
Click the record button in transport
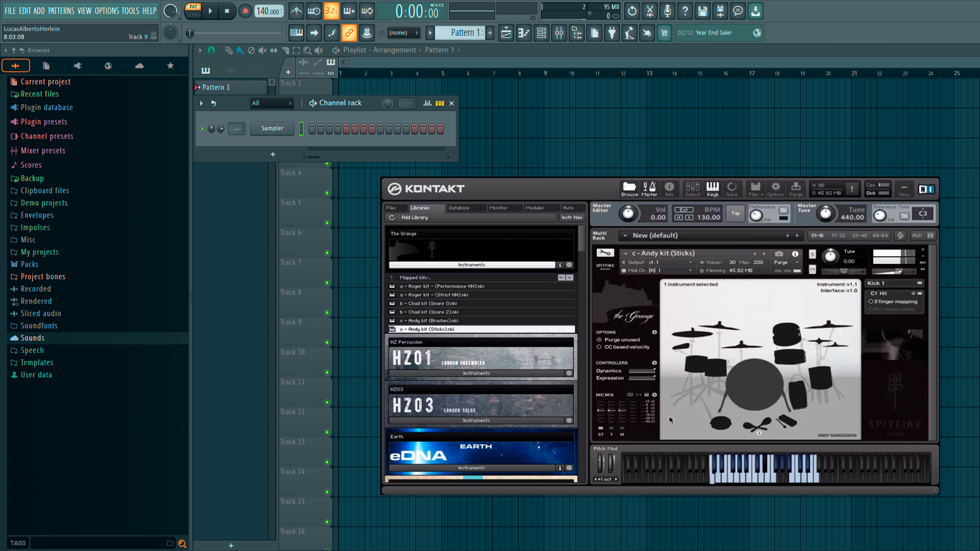click(245, 11)
